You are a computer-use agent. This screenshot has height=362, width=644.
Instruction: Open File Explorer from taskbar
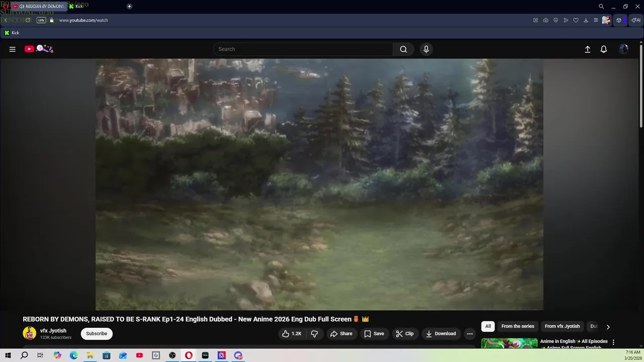coord(90,355)
